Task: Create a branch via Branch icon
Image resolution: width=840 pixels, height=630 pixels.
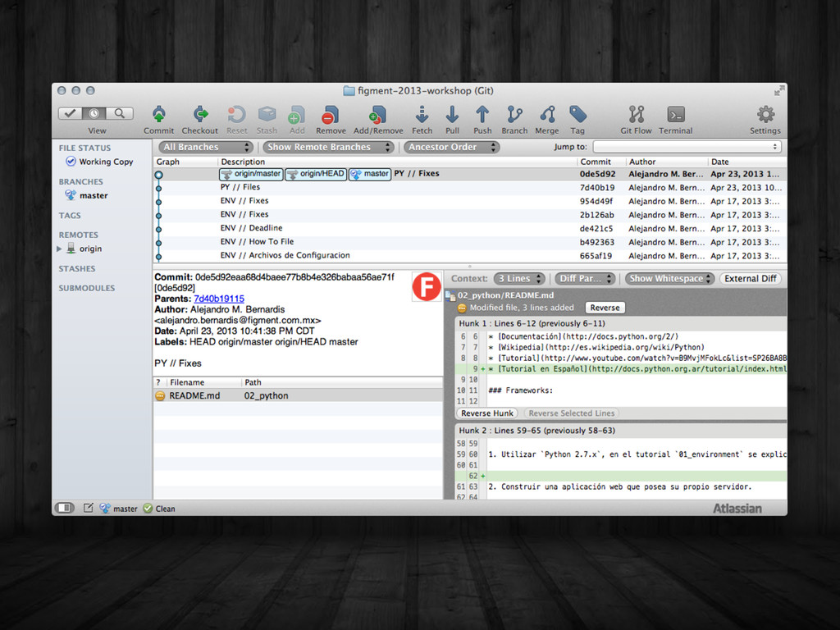Action: click(514, 114)
